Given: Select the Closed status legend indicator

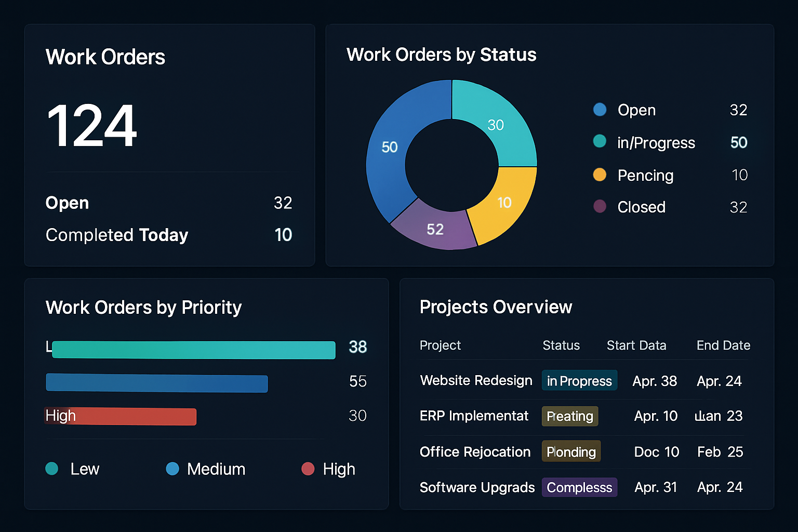Looking at the screenshot, I should pos(600,207).
